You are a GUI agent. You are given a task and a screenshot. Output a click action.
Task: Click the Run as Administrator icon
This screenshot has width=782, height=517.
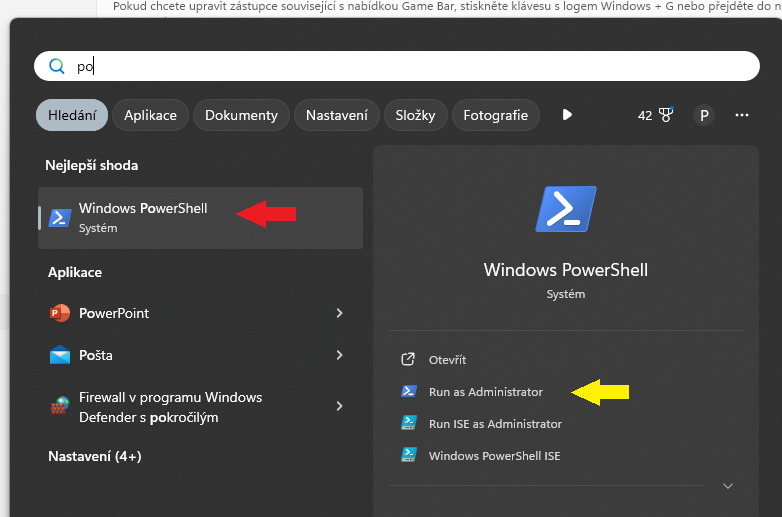[x=409, y=391]
